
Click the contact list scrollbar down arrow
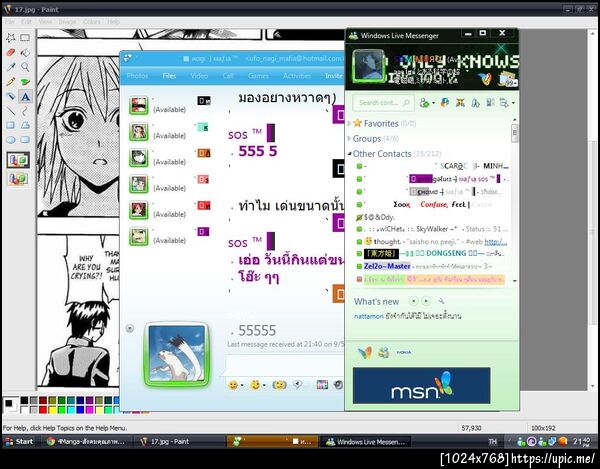[515, 281]
